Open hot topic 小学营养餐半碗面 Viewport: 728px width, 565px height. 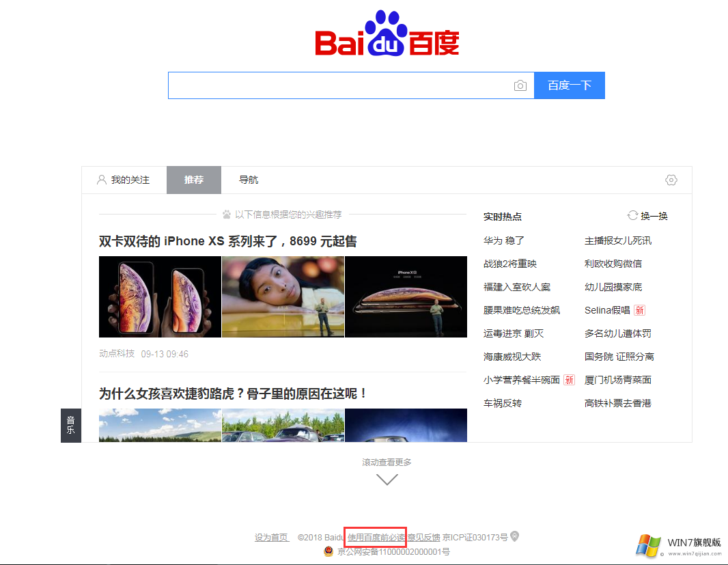click(x=521, y=380)
